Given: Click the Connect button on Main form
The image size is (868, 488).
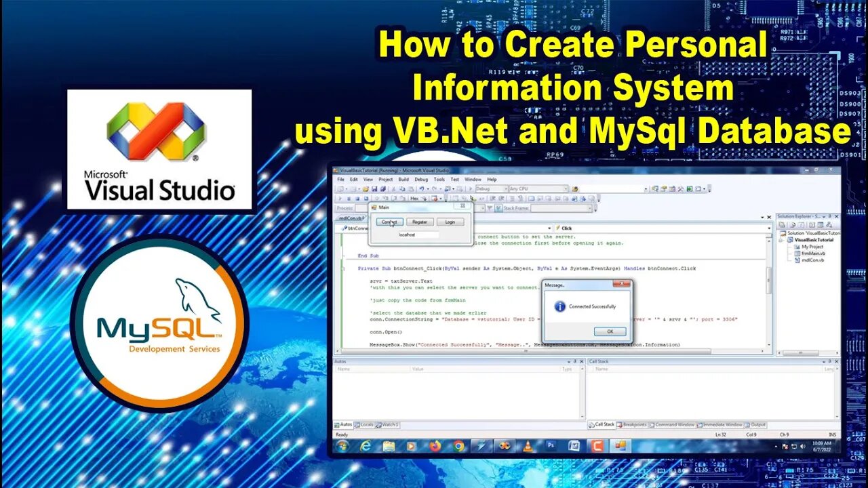Looking at the screenshot, I should 390,222.
